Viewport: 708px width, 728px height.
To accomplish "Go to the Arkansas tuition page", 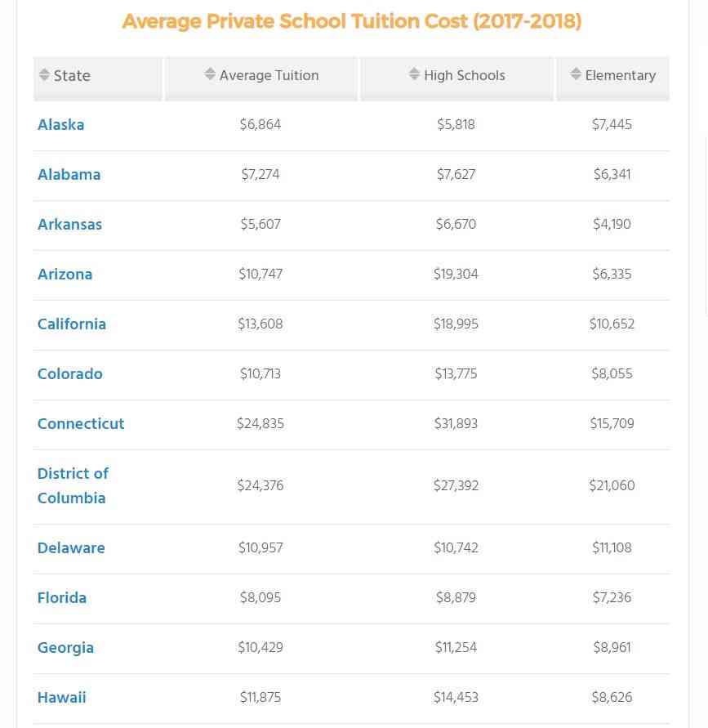I will click(x=70, y=225).
